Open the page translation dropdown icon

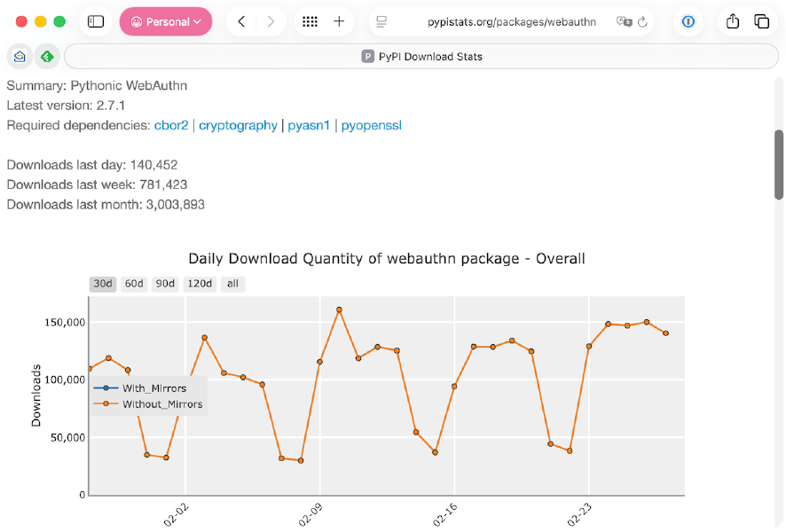tap(626, 22)
